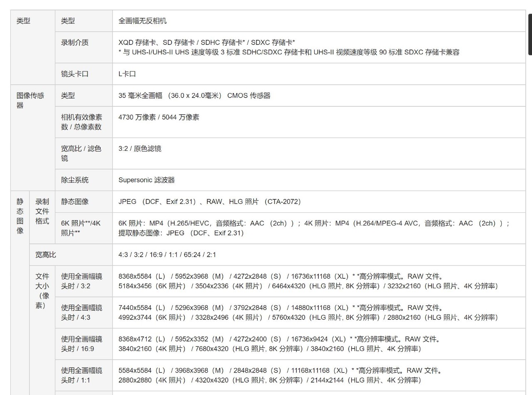Image resolution: width=532 pixels, height=395 pixels.
Task: Click the 录制文件格式 sub-header cell
Action: click(42, 211)
